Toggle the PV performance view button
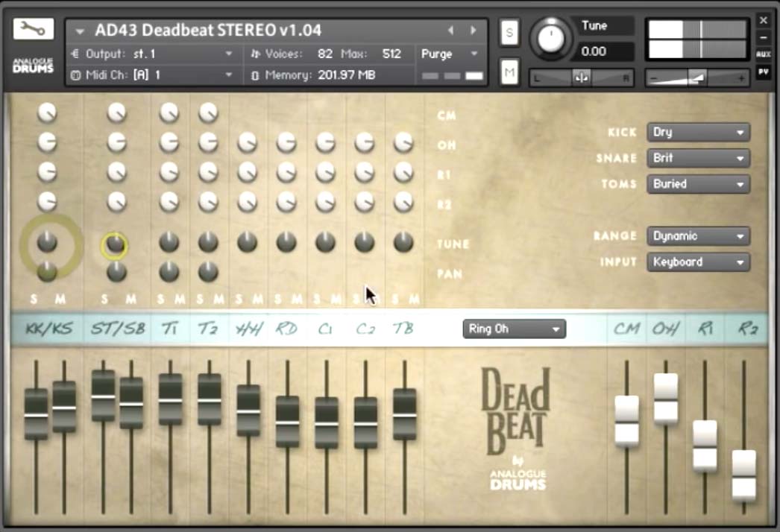Screen dimensions: 780x532 pos(764,72)
